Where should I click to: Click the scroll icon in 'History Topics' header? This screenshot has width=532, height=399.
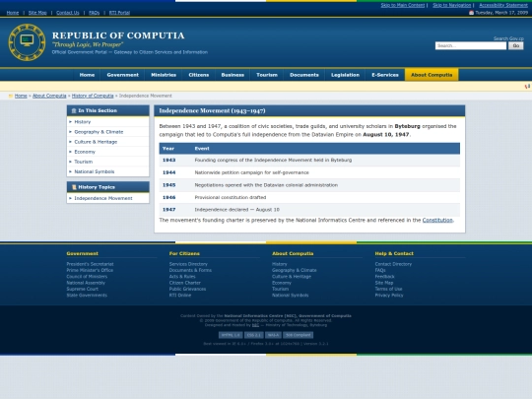74,187
